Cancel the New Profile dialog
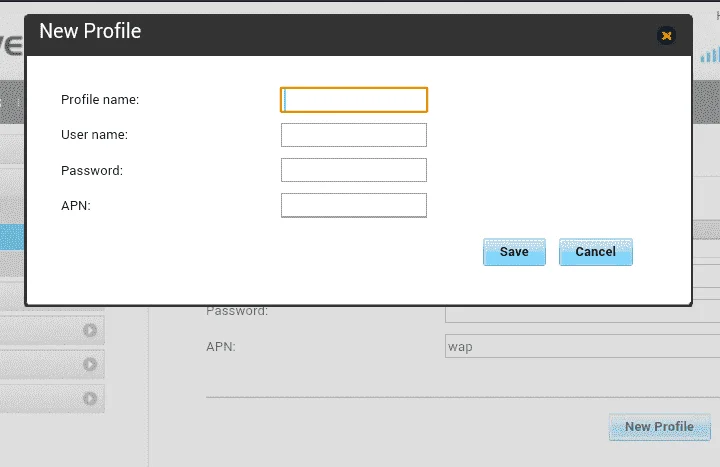Viewport: 720px width, 467px height. coord(596,252)
